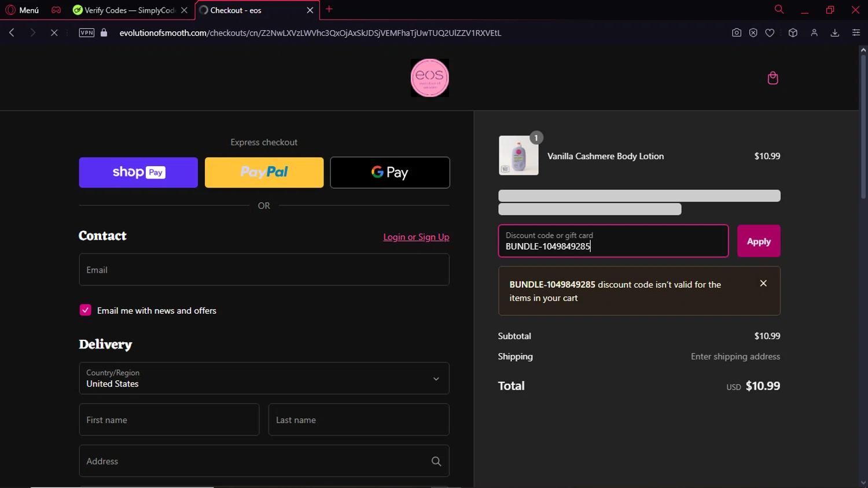Pay with Shop Pay button
The height and width of the screenshot is (488, 868).
point(138,173)
